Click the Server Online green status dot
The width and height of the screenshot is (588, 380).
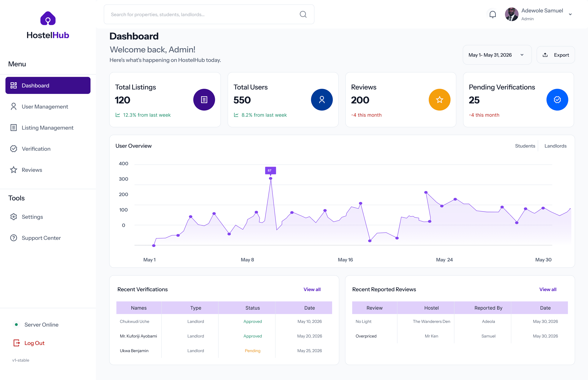click(x=16, y=325)
